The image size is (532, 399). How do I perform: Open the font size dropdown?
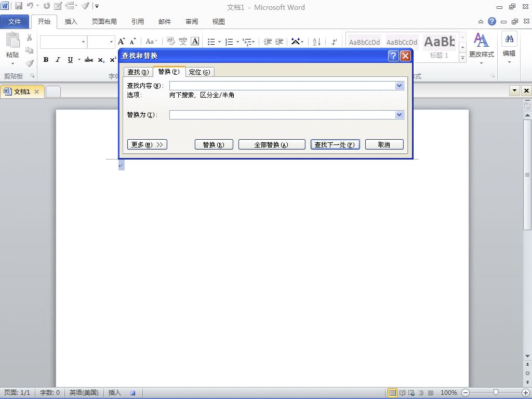[111, 42]
